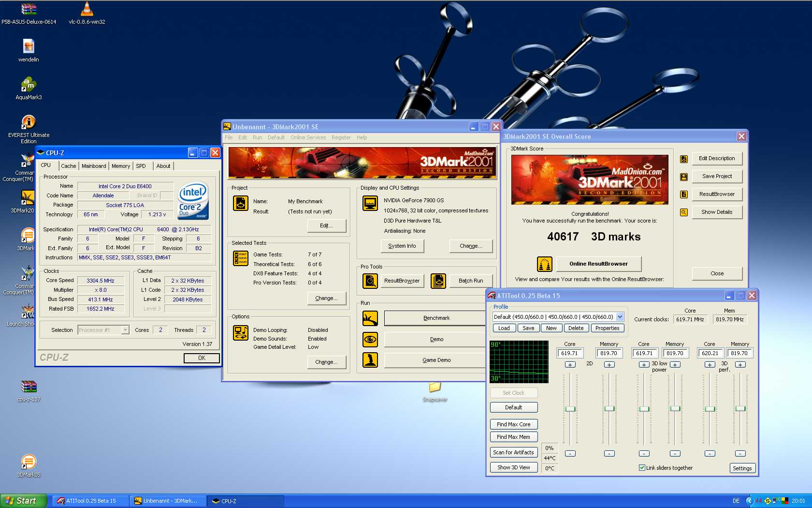This screenshot has width=812, height=508.
Task: Open the About tab in CPU-Z
Action: [x=163, y=166]
